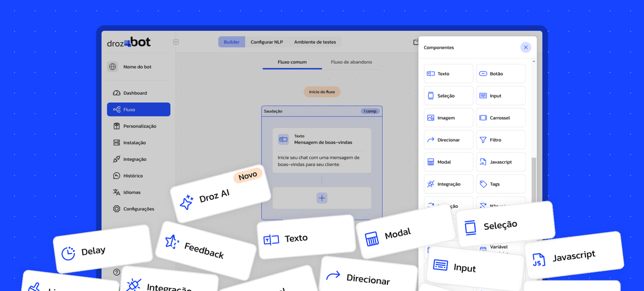Click the Integração plug icon in sidebar

117,159
